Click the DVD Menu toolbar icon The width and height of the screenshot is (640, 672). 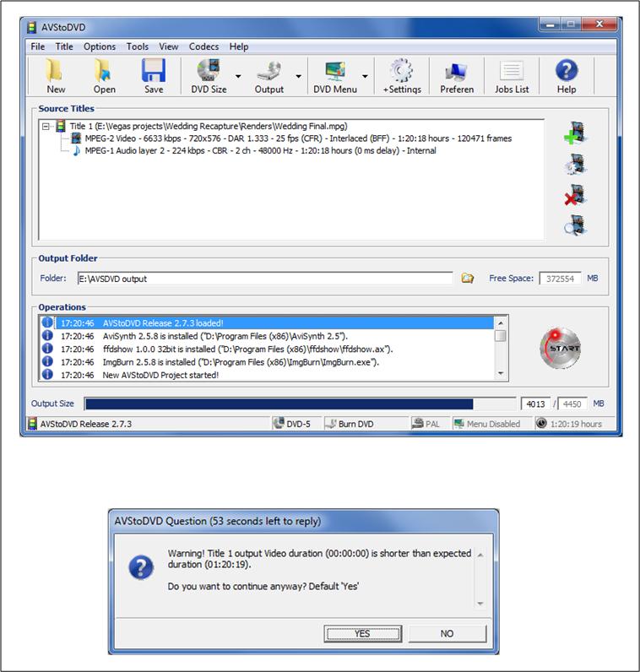[335, 76]
